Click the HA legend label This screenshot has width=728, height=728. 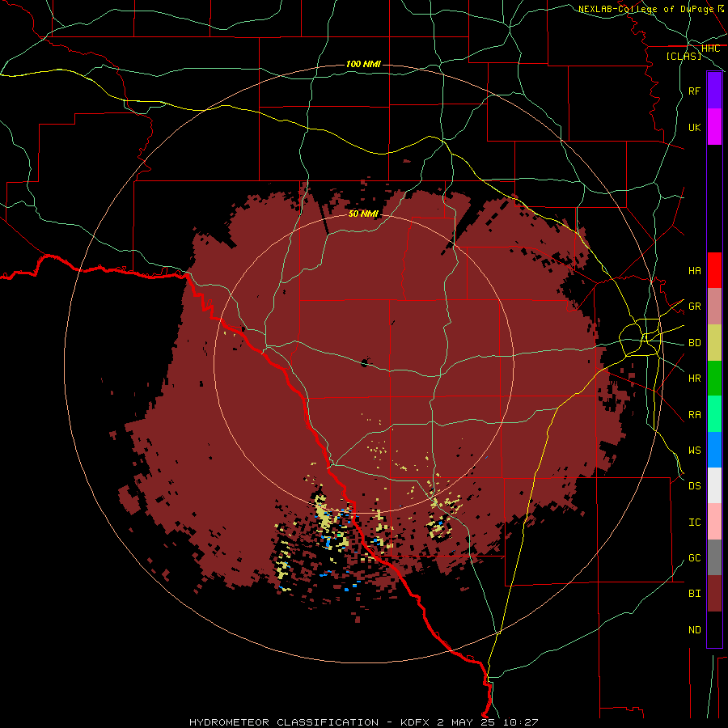coord(694,270)
